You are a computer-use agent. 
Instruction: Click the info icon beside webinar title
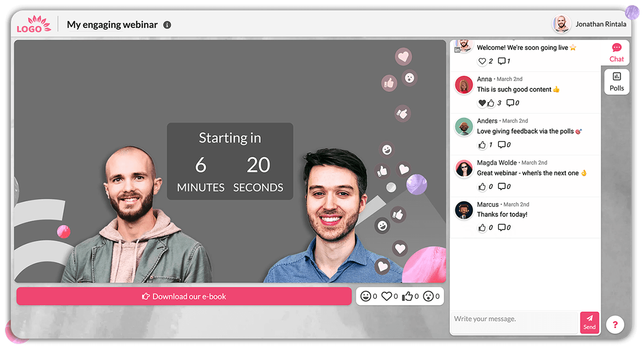(x=167, y=25)
